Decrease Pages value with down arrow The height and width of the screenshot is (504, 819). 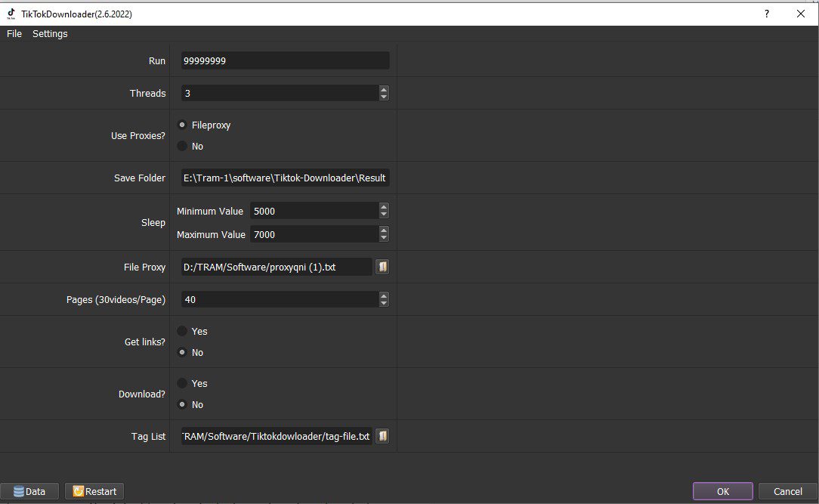point(384,303)
